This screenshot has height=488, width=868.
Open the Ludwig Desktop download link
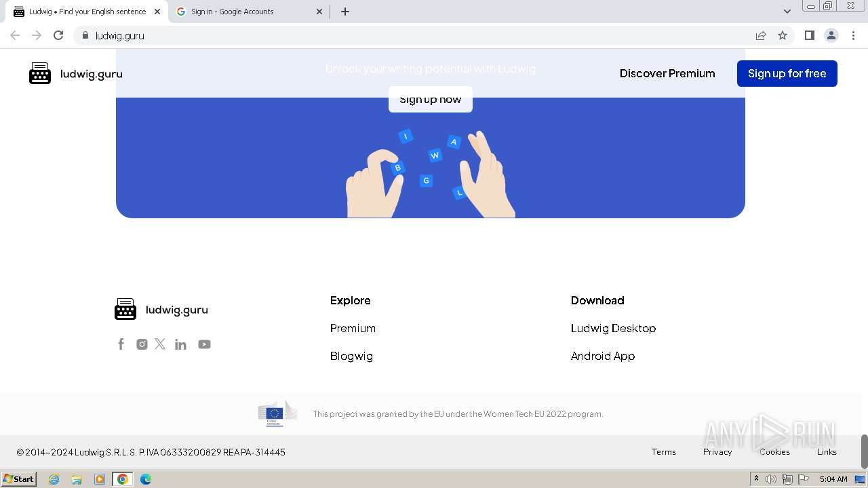(614, 328)
